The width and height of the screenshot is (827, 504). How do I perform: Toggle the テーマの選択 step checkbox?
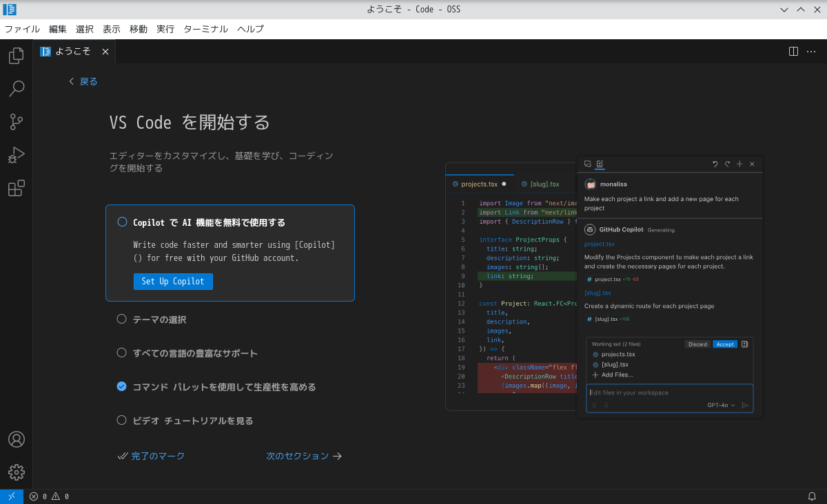tap(122, 319)
